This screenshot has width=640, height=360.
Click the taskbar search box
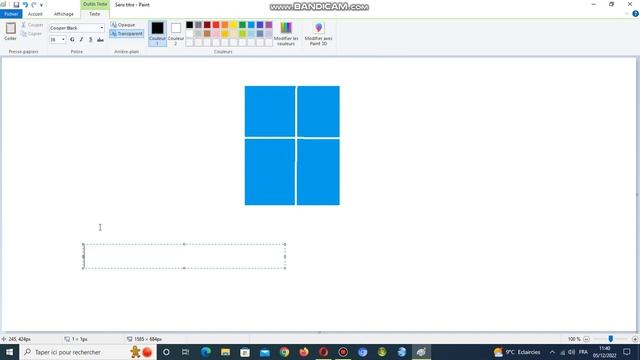(88, 352)
